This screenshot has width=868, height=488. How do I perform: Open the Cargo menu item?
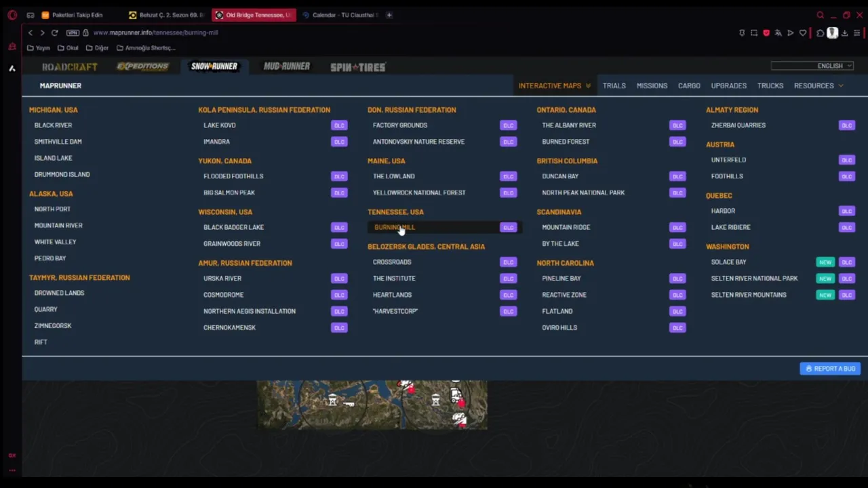point(689,86)
